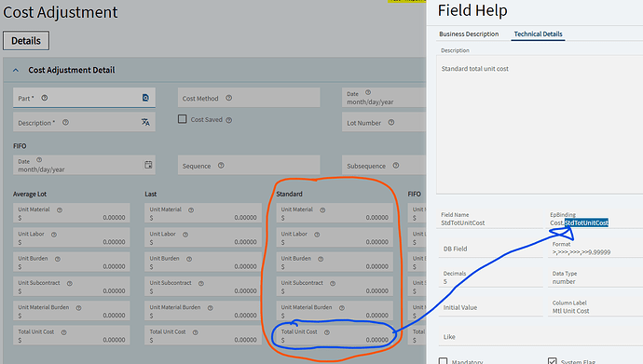Viewport: 643px width, 364px height.
Task: Click the Sequence field
Action: click(x=249, y=165)
